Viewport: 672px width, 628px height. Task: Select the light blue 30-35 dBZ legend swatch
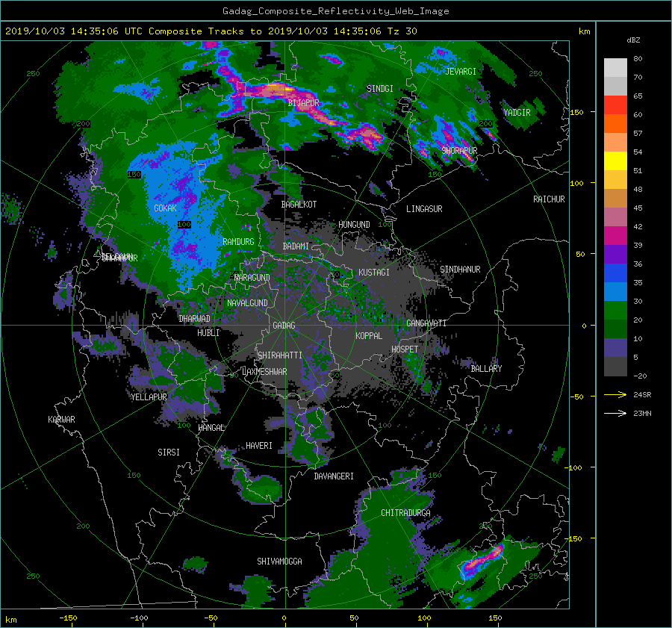click(615, 291)
